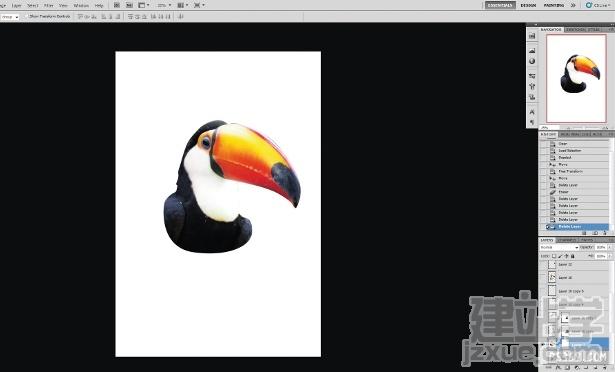The image size is (615, 372).
Task: Launch Bridge from the top bar icon
Action: click(x=117, y=5)
